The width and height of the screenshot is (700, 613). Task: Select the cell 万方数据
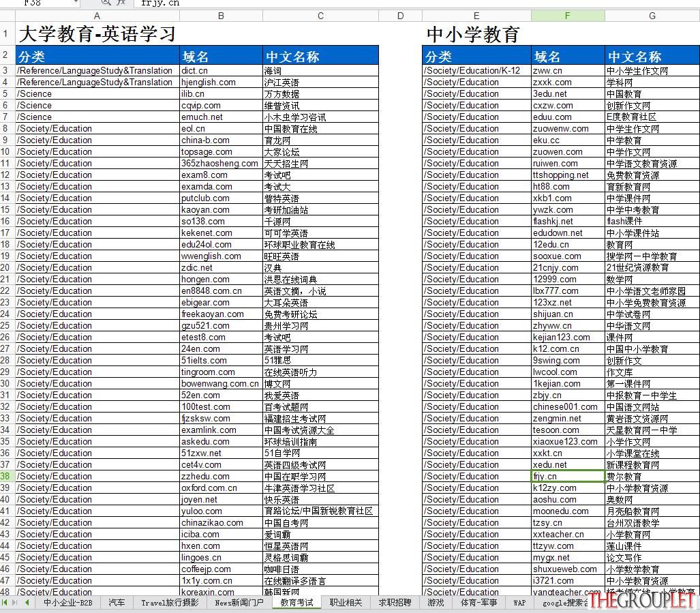pos(320,94)
